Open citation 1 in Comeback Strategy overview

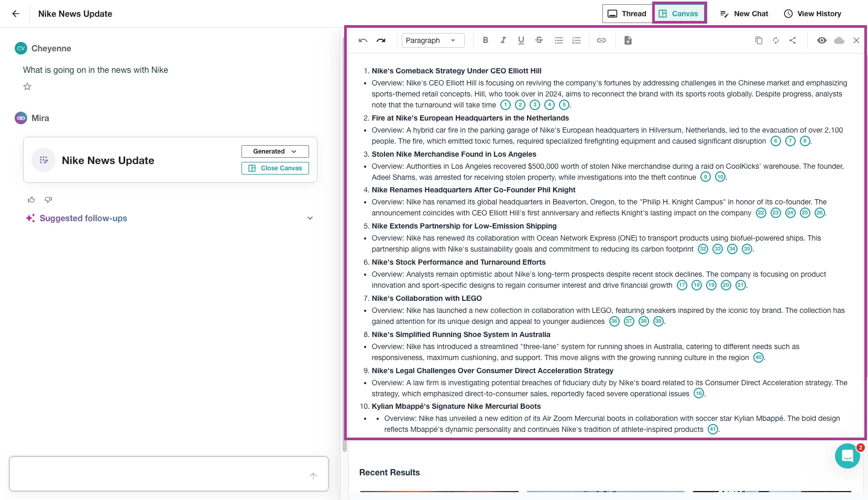pos(506,105)
